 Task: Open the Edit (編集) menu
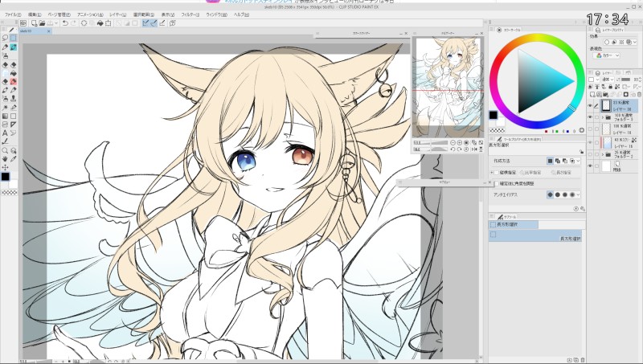(35, 14)
